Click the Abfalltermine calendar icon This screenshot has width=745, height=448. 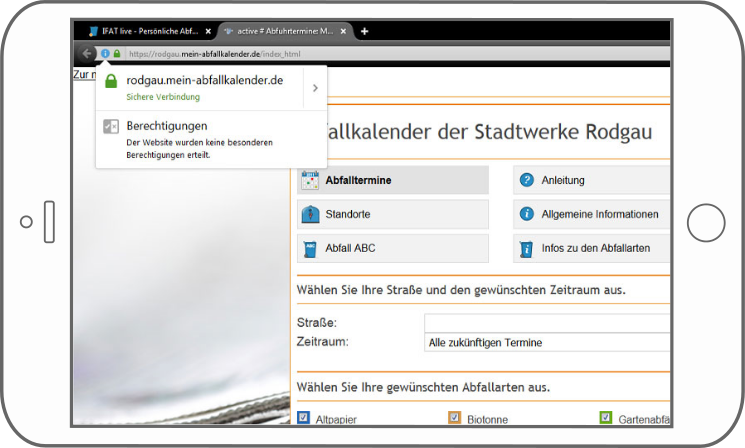tap(309, 181)
